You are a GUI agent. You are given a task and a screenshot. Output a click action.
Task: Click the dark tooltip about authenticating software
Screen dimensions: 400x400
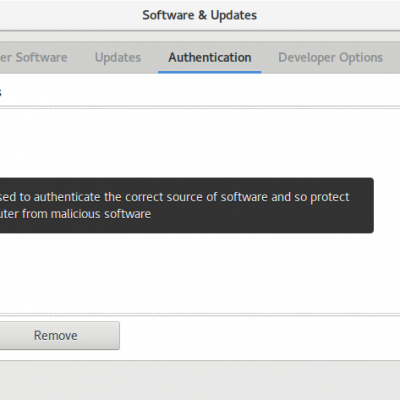pos(186,205)
